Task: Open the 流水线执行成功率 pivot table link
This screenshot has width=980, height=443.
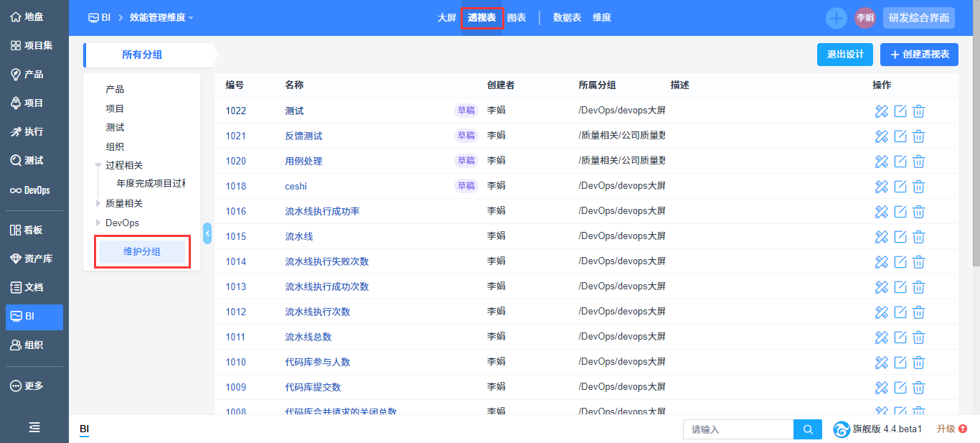Action: pyautogui.click(x=322, y=211)
